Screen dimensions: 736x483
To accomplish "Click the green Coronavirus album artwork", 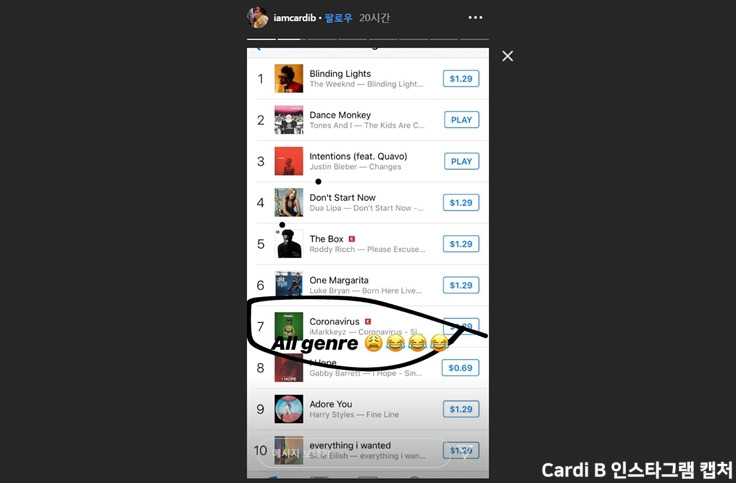I will [x=289, y=325].
